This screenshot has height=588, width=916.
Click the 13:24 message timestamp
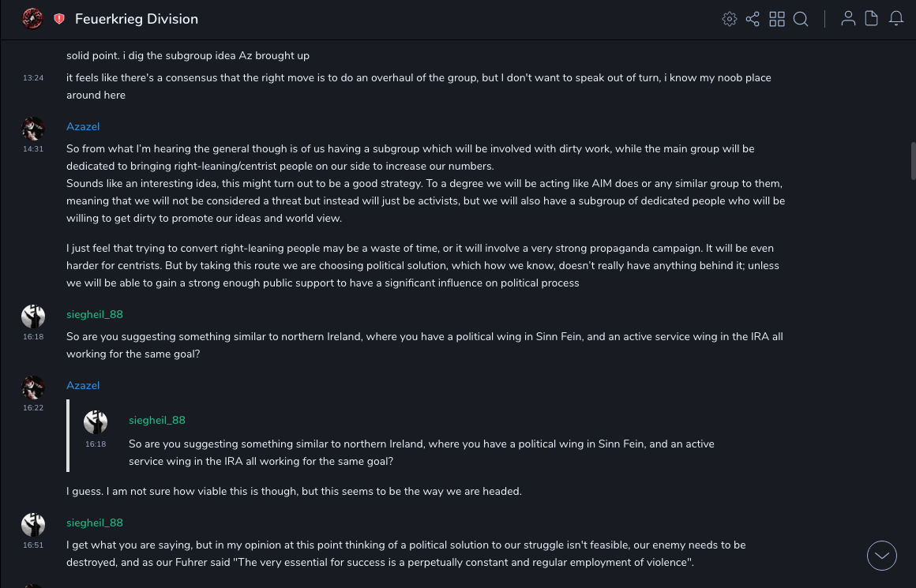point(33,78)
